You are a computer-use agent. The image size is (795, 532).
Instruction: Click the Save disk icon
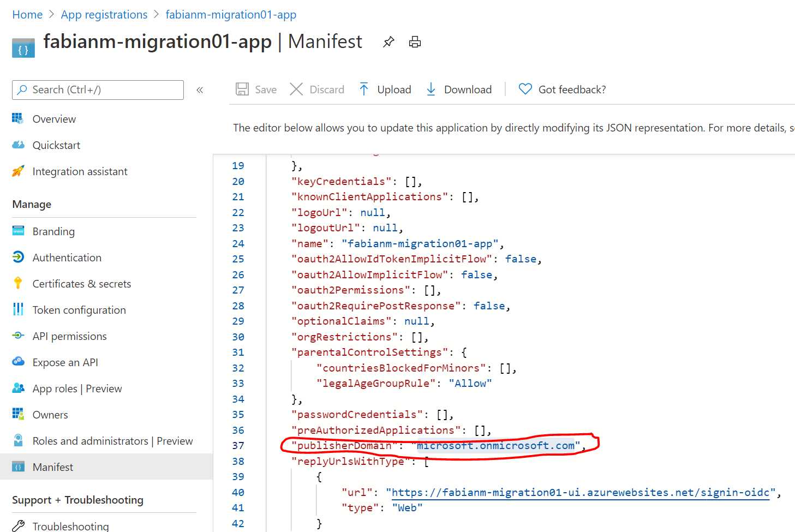point(242,89)
